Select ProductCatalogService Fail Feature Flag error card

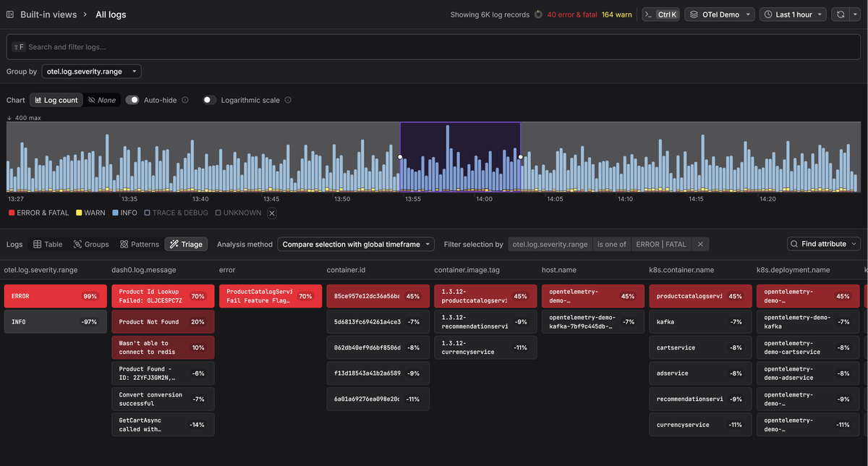click(271, 296)
